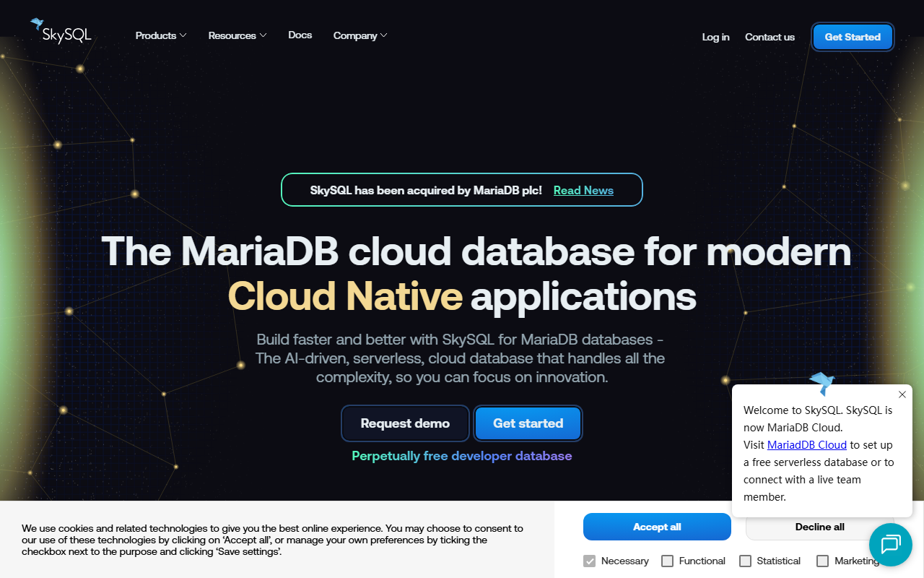The image size is (924, 578).
Task: Expand the Resources menu
Action: 237,35
